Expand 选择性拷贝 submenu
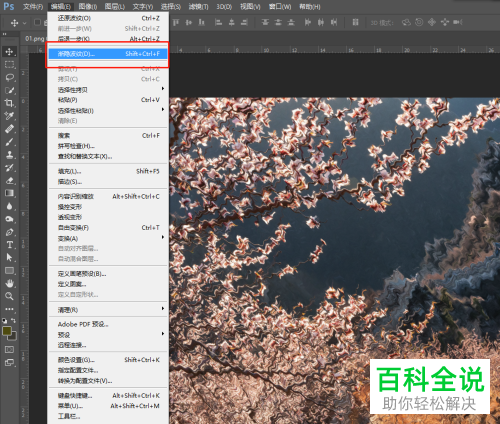This screenshot has width=500, height=424. (163, 89)
